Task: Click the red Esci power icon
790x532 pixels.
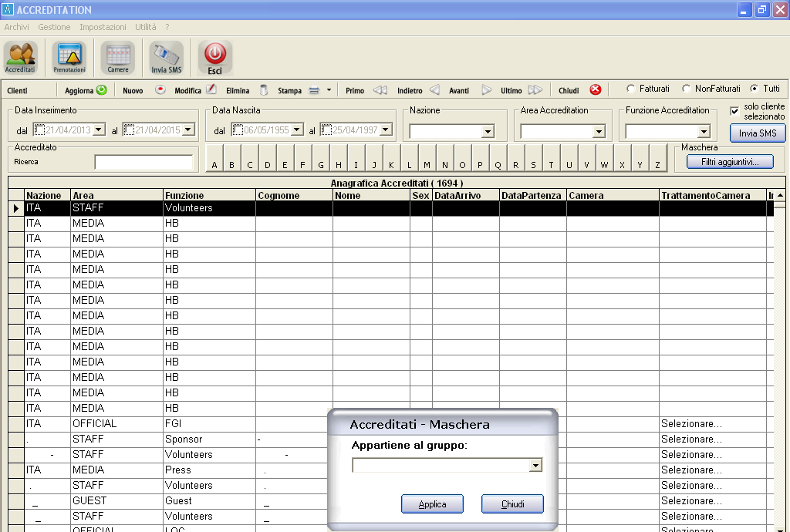Action: 215,58
